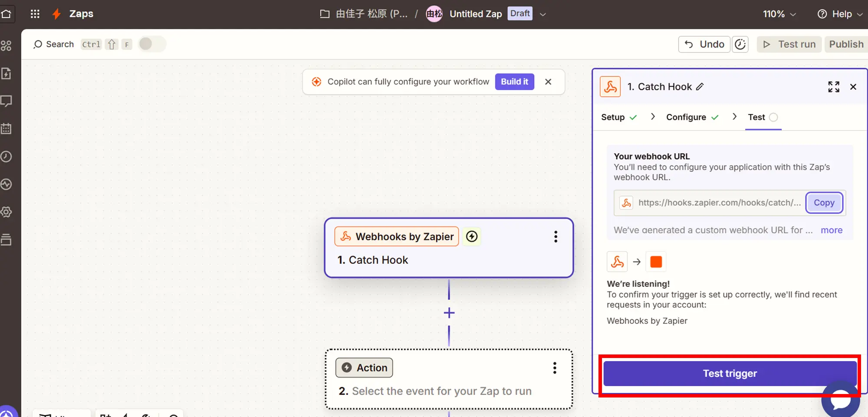
Task: Click the orange square stop indicator
Action: click(x=656, y=262)
